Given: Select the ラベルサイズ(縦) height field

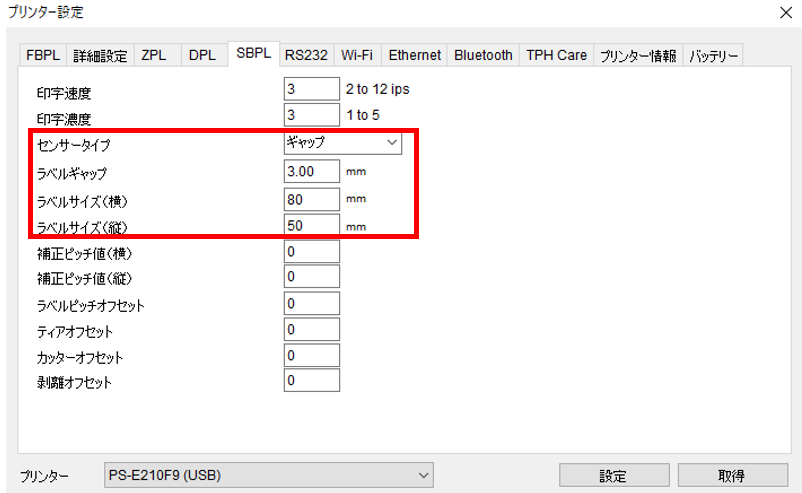Looking at the screenshot, I should pos(311,226).
